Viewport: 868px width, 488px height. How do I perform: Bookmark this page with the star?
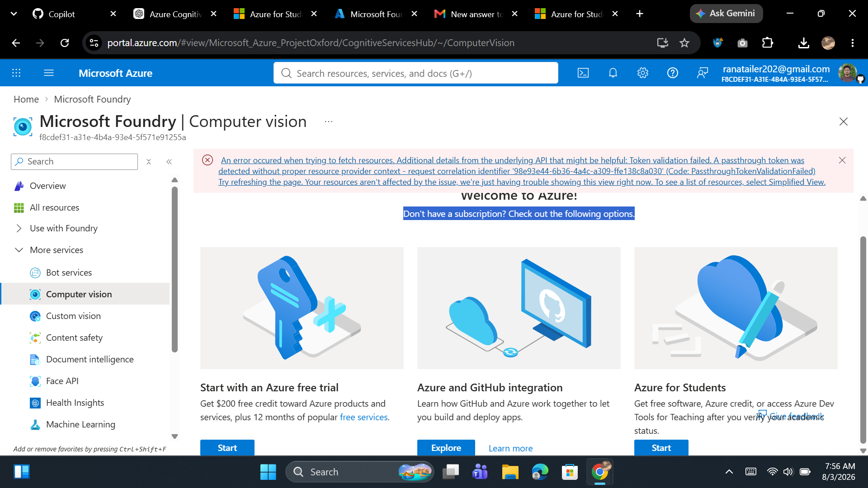684,43
